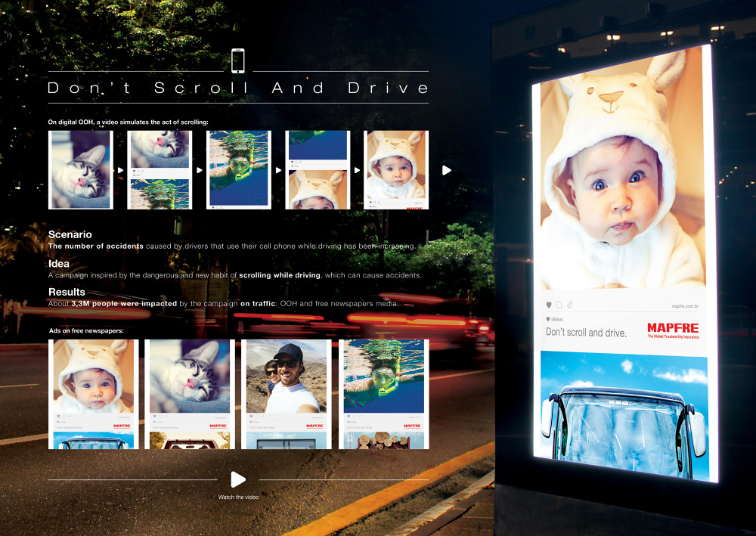Open the snorkeler newspaper ad thumbnail
Viewport: 756px width, 536px height.
(x=386, y=393)
